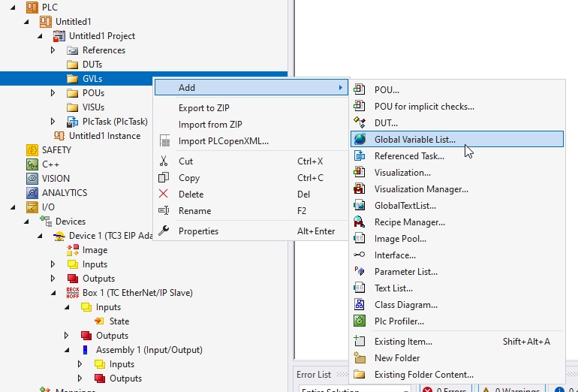
Task: Click the Global Variable List globe icon
Action: (x=360, y=139)
